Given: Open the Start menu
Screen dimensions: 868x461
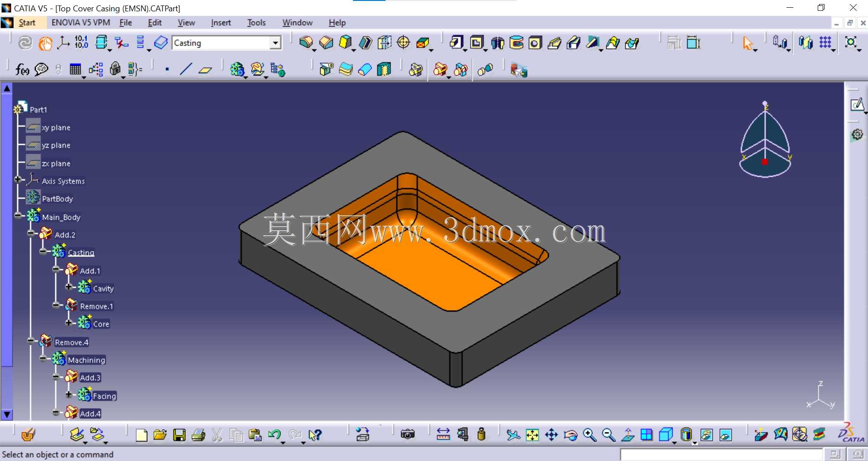Looking at the screenshot, I should tap(27, 23).
